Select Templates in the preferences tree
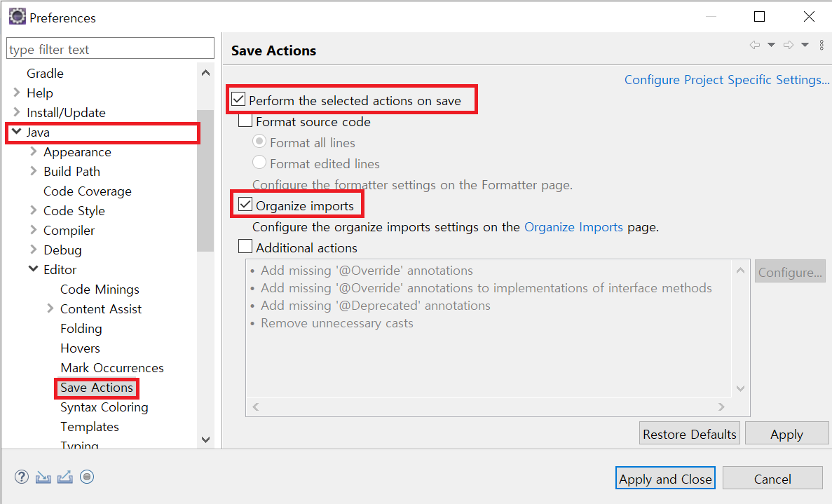 coord(89,427)
